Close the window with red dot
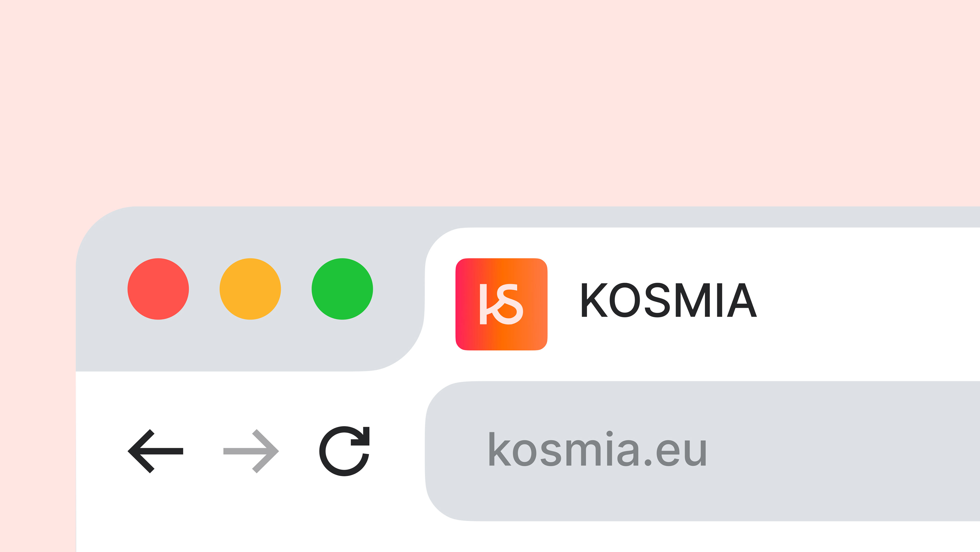 pos(158,289)
